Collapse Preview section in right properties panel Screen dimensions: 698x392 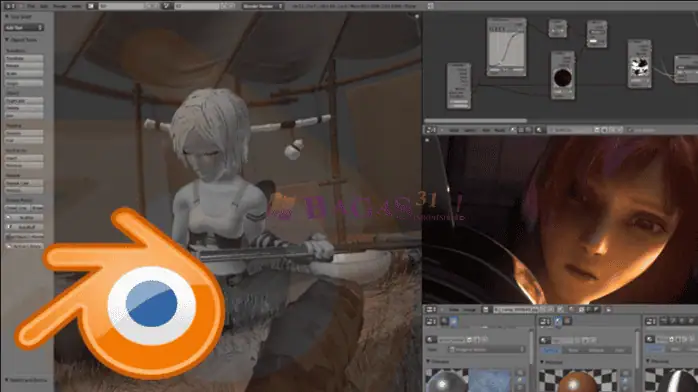click(648, 361)
